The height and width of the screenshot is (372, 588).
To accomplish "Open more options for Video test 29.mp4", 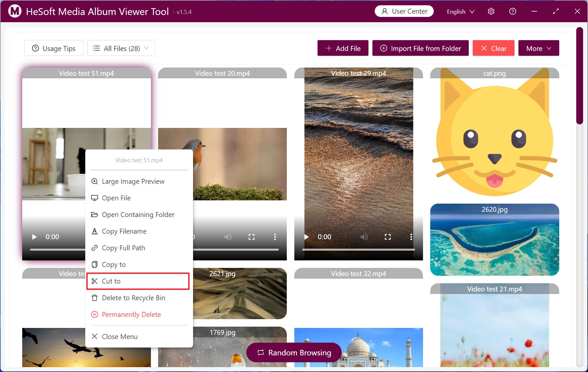I will [x=411, y=237].
